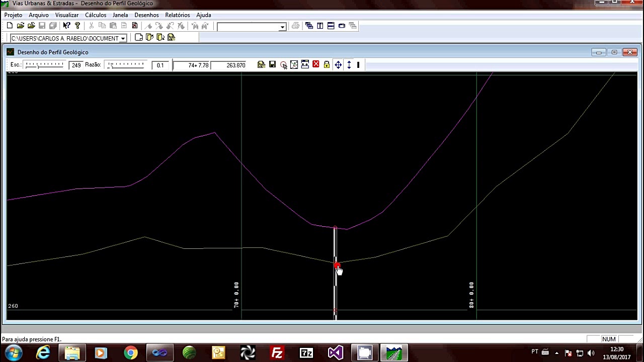
Task: Click the NUM indicator in status bar
Action: (x=609, y=339)
